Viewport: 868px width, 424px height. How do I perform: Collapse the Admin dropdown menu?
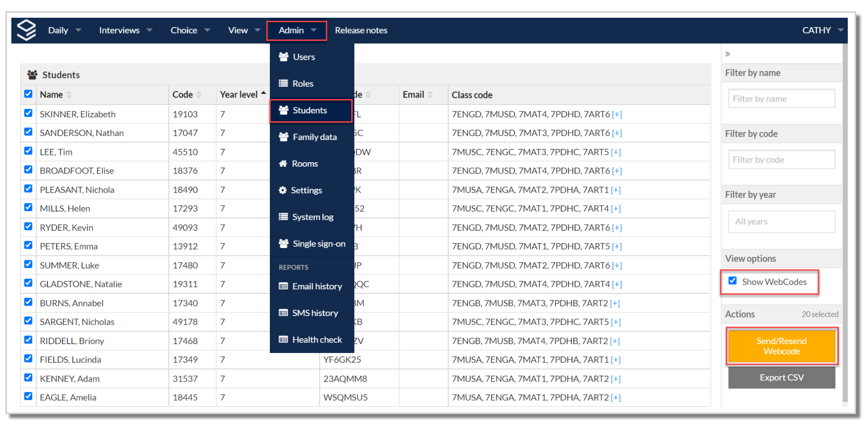click(297, 31)
